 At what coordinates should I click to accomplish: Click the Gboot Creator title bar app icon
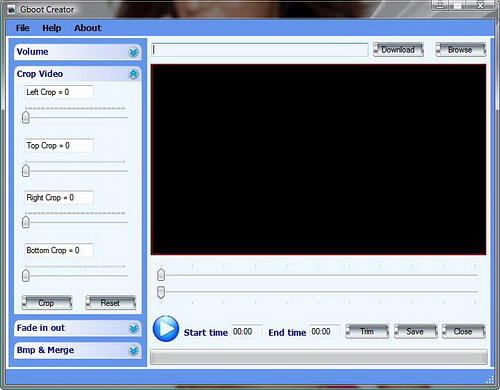tap(11, 9)
